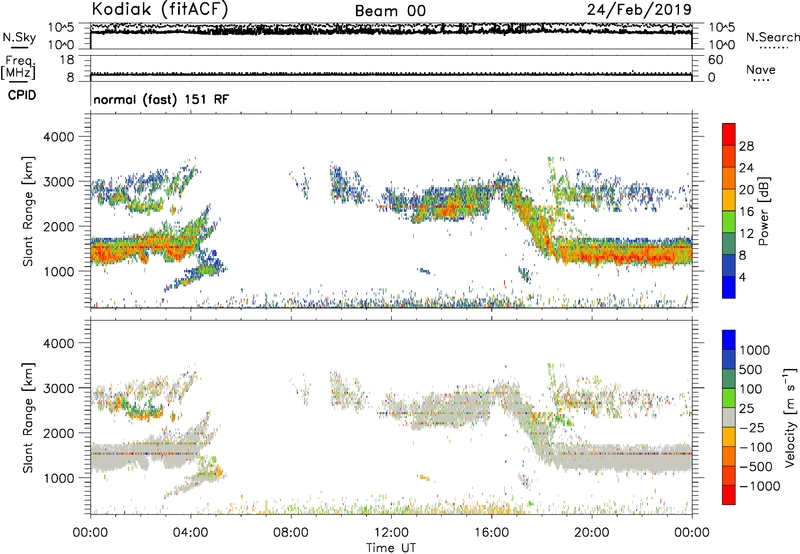Click the date '24/Feb/2019'
This screenshot has height=554, width=800.
[639, 9]
